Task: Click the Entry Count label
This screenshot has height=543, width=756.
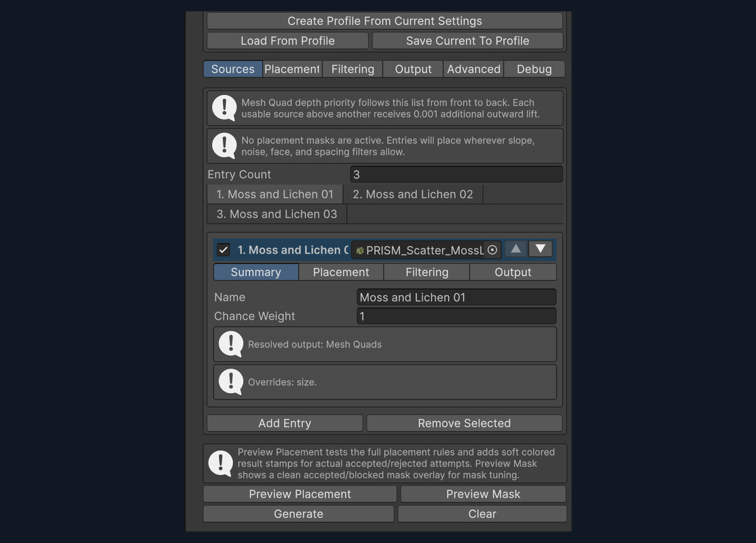Action: click(239, 174)
